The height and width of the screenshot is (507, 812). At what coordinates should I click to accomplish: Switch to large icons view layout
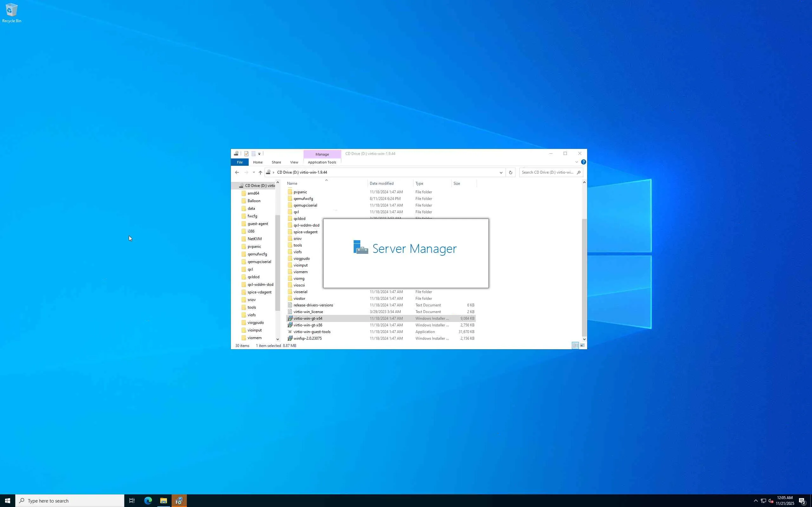click(582, 345)
